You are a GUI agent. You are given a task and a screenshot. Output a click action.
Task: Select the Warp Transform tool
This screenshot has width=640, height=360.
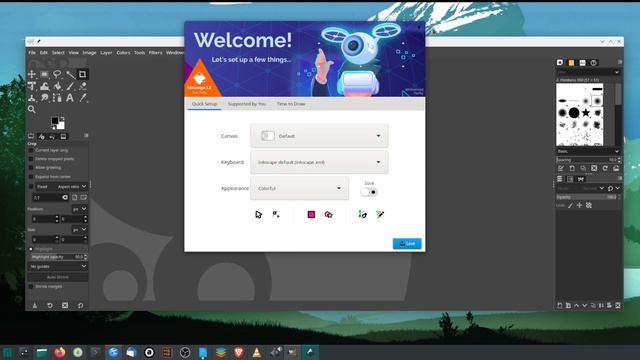pyautogui.click(x=44, y=86)
